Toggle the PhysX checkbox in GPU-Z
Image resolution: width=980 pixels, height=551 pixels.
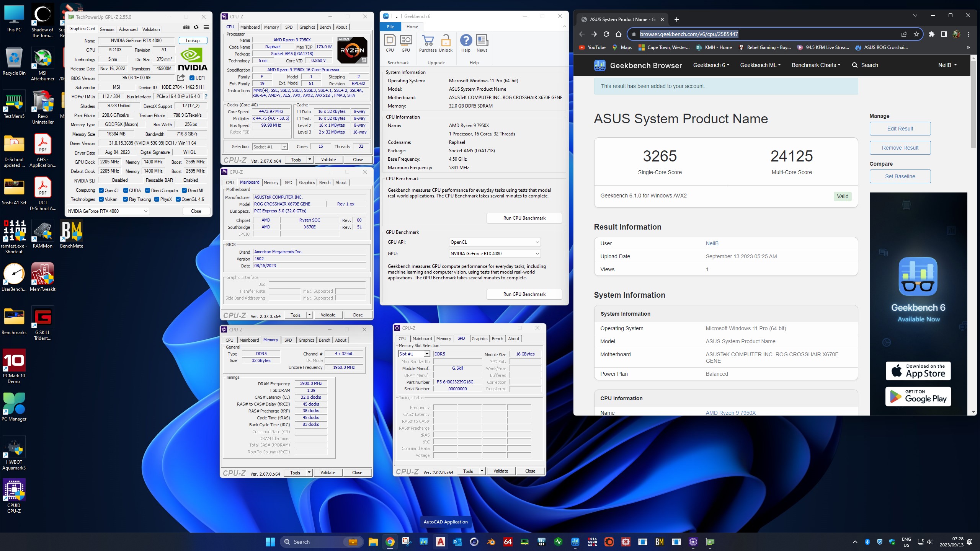point(157,199)
